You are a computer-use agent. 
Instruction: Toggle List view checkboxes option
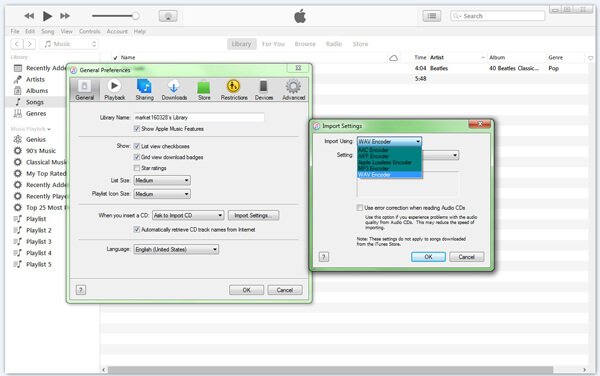point(137,146)
